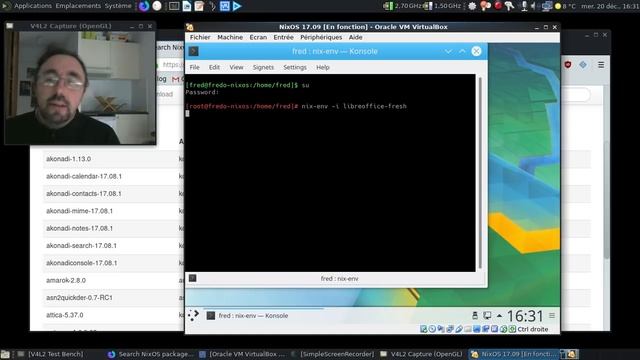Click the 8 °C weather indicator
Viewport: 640px width, 360px height.
[x=565, y=6]
